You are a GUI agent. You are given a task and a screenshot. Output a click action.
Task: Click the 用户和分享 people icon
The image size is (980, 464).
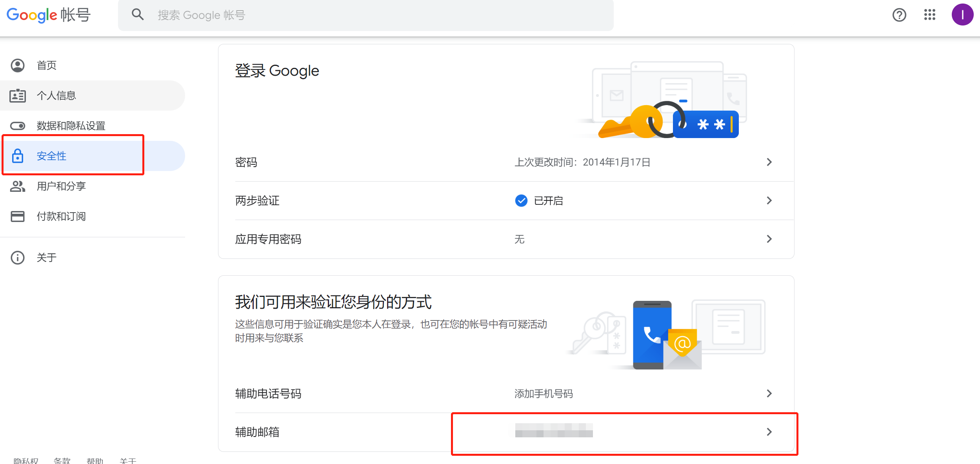[x=18, y=186]
